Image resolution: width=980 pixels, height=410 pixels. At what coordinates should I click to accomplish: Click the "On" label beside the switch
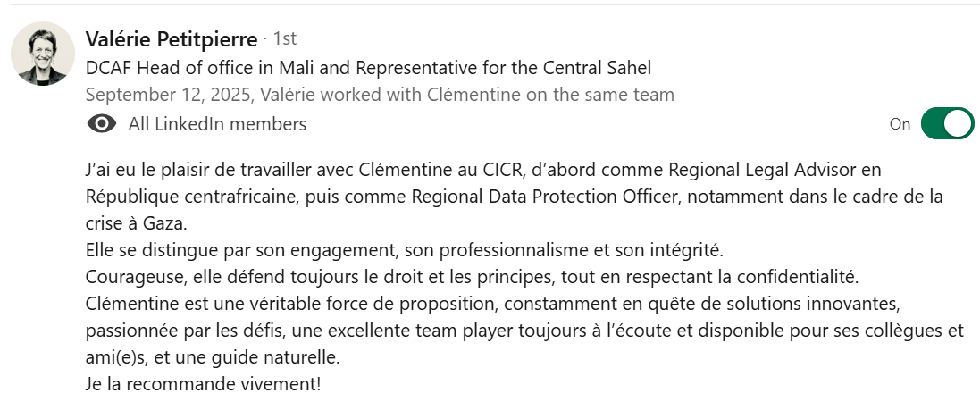point(900,124)
